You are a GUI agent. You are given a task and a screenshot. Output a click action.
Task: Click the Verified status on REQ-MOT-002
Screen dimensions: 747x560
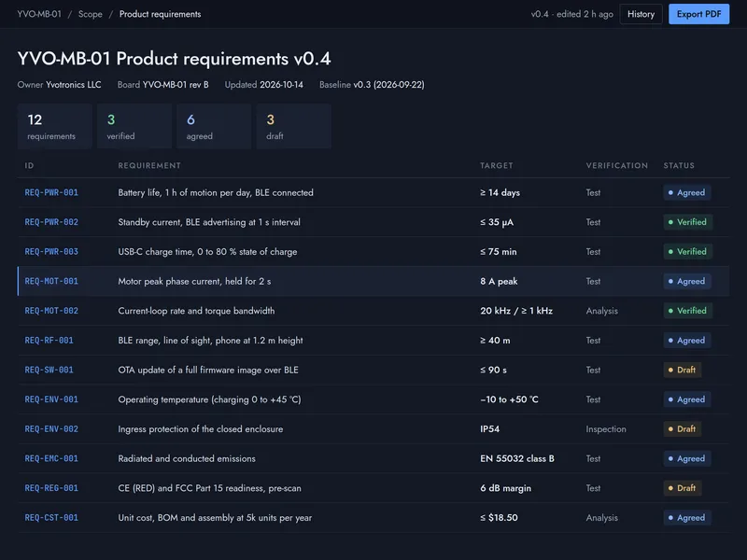(x=688, y=311)
